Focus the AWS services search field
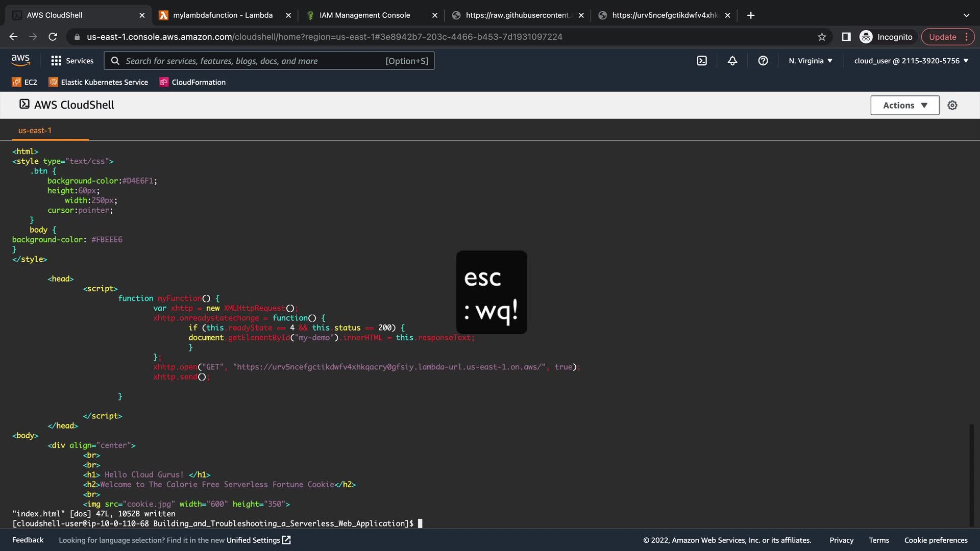Screen dimensions: 980x551 255,61
